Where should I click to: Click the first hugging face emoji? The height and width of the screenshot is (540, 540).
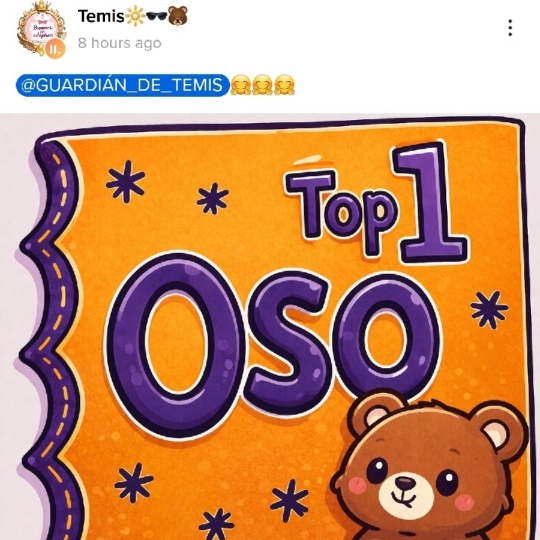pyautogui.click(x=240, y=85)
